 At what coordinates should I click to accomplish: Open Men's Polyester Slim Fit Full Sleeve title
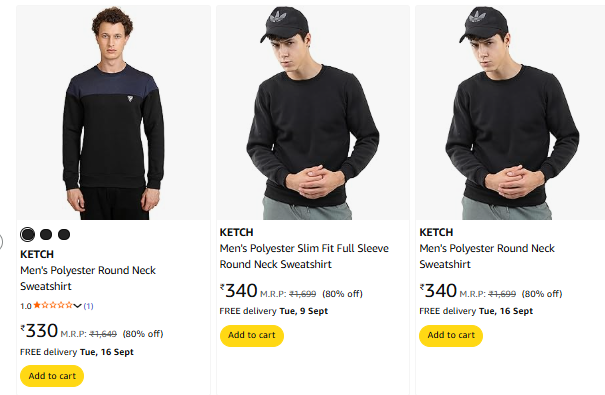point(304,256)
